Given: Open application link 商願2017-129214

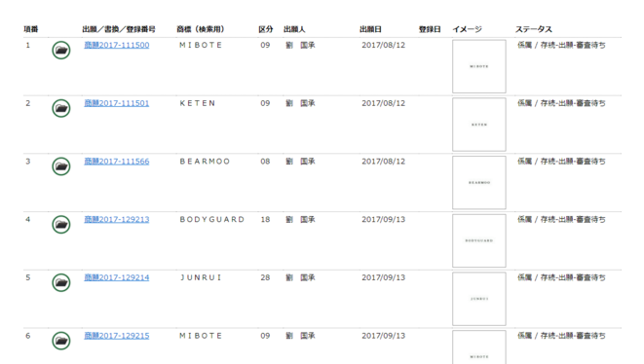Looking at the screenshot, I should pyautogui.click(x=117, y=277).
